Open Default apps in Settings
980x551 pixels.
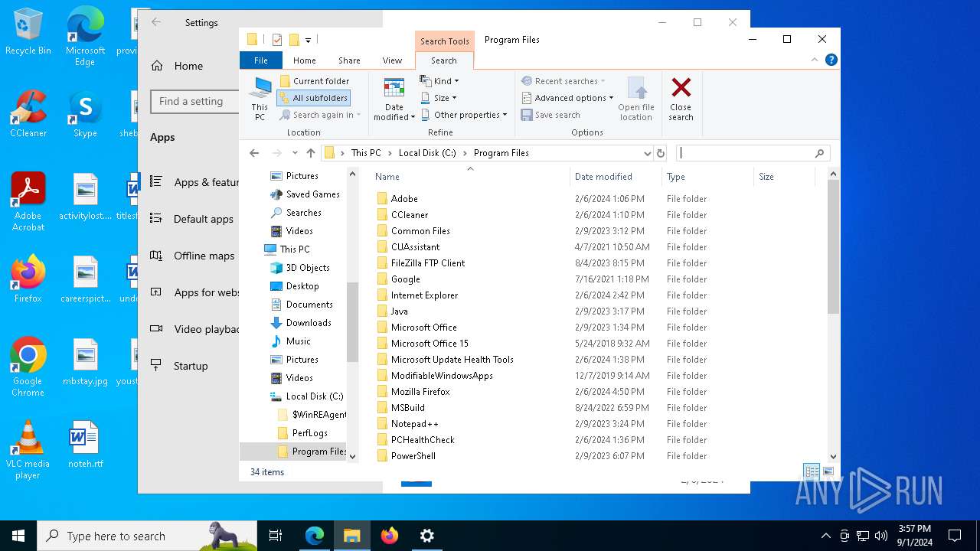pyautogui.click(x=191, y=219)
